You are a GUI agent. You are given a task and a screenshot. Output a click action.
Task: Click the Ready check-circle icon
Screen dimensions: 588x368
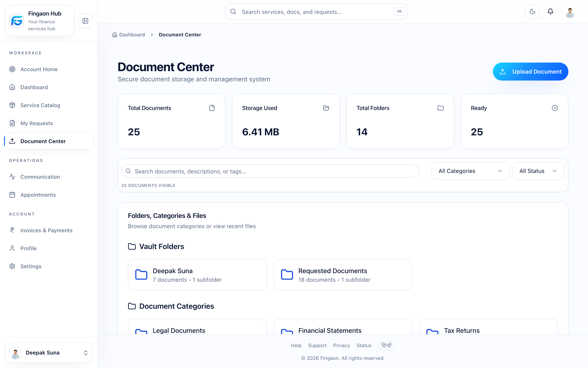coord(555,108)
